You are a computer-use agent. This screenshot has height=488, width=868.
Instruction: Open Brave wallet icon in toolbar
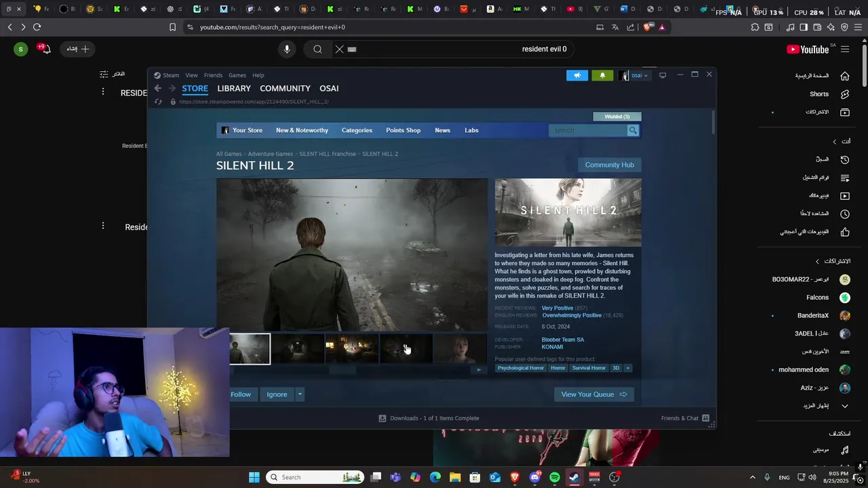(x=817, y=27)
